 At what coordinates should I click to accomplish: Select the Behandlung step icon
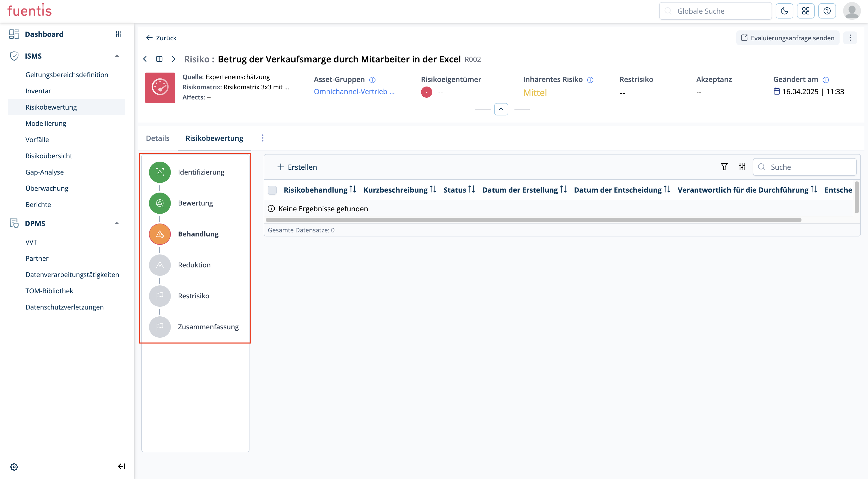160,234
